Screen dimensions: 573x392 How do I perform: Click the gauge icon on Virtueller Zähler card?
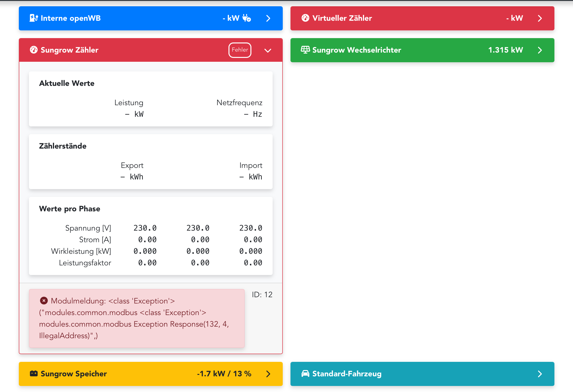coord(305,18)
